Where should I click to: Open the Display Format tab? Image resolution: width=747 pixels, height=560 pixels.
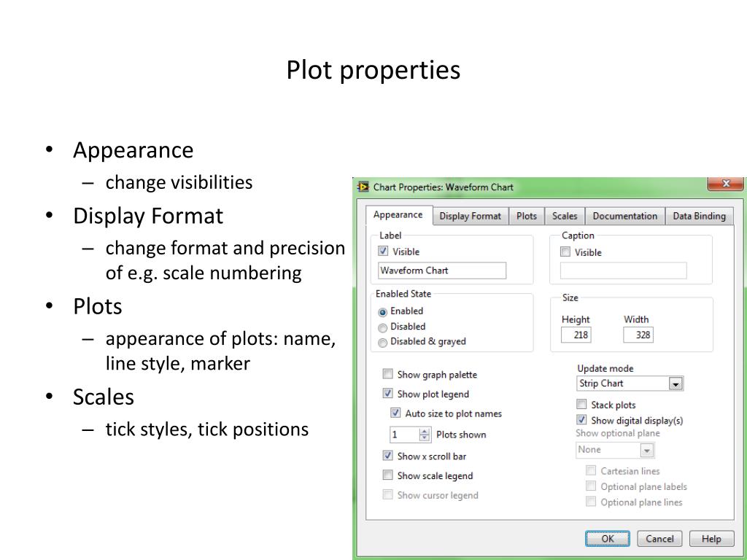470,216
